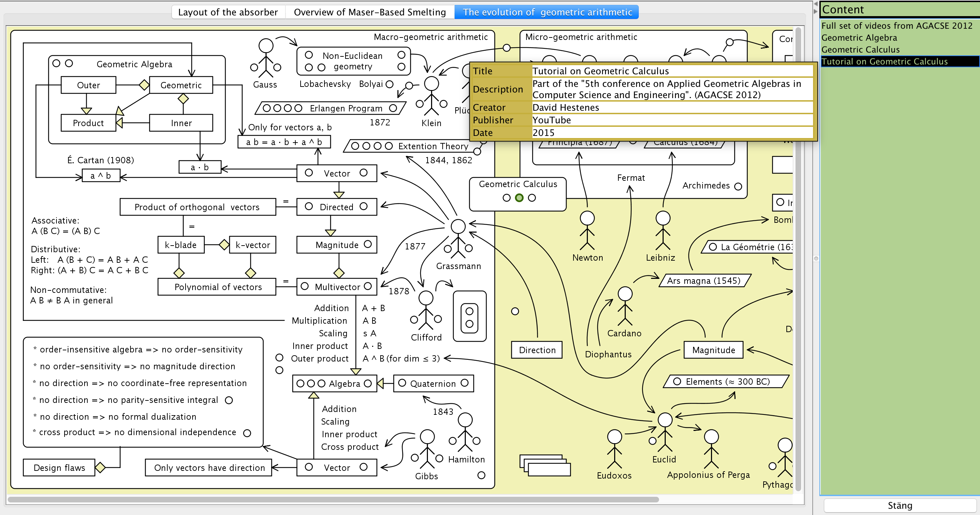Click the circle next to Archimedes
The image size is (980, 515).
point(738,186)
